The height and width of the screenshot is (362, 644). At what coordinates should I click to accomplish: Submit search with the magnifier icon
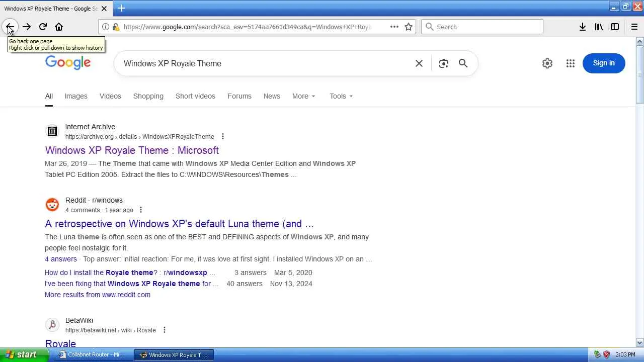463,63
